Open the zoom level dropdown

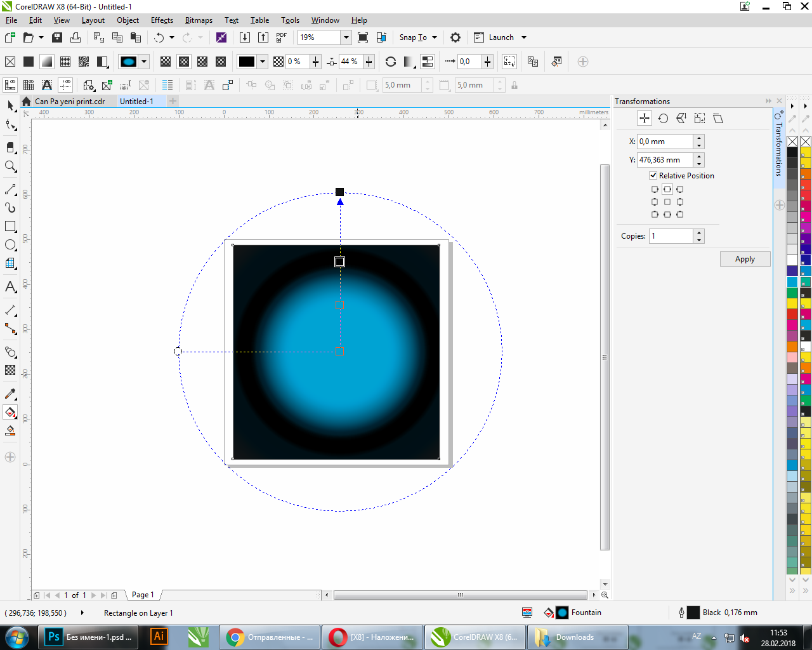(x=346, y=37)
